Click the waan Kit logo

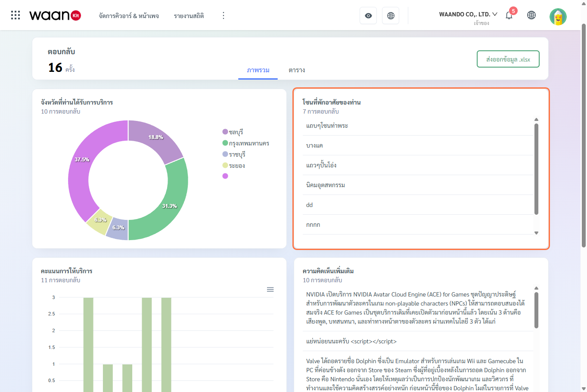(x=55, y=15)
